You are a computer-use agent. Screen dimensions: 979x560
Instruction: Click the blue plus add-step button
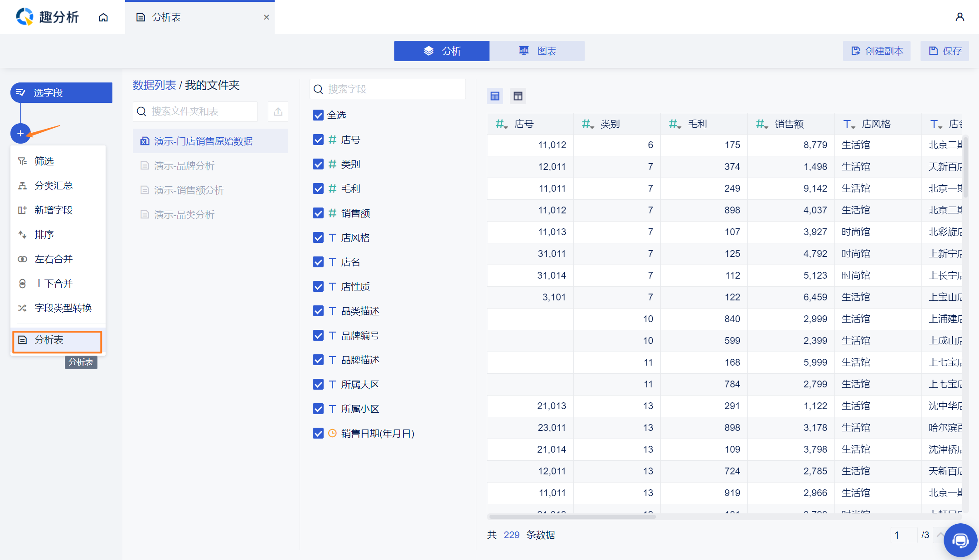pyautogui.click(x=20, y=133)
